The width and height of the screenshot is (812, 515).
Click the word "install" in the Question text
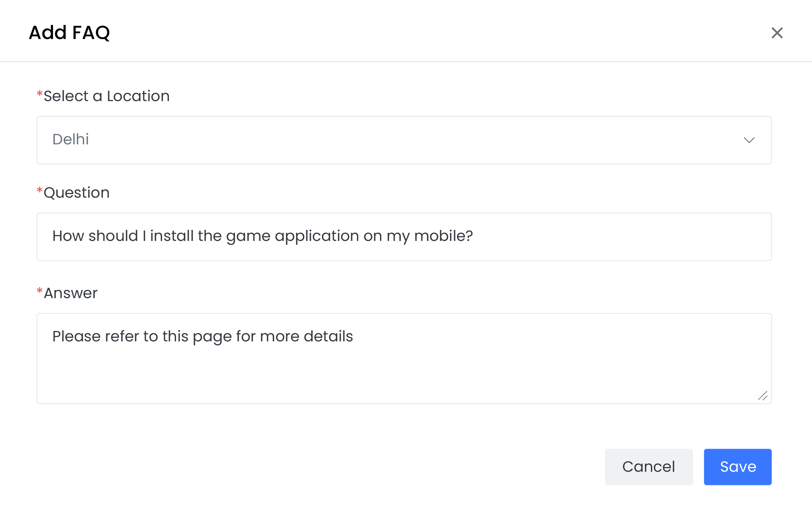coord(172,236)
